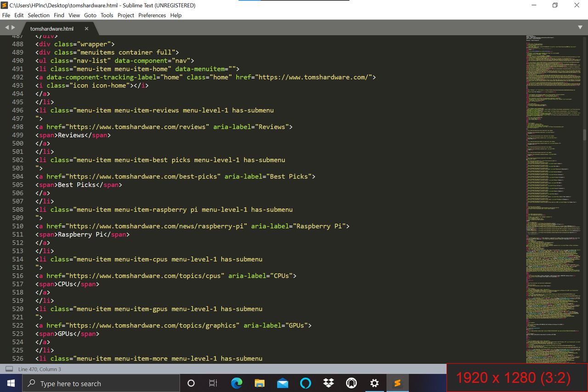This screenshot has height=392, width=588.
Task: Launch Microsoft Edge from taskbar
Action: click(237, 383)
